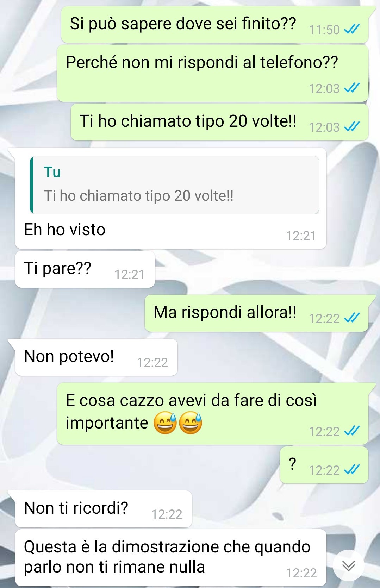Select the 'Si può sapere dove sei finito??' message

[215, 25]
